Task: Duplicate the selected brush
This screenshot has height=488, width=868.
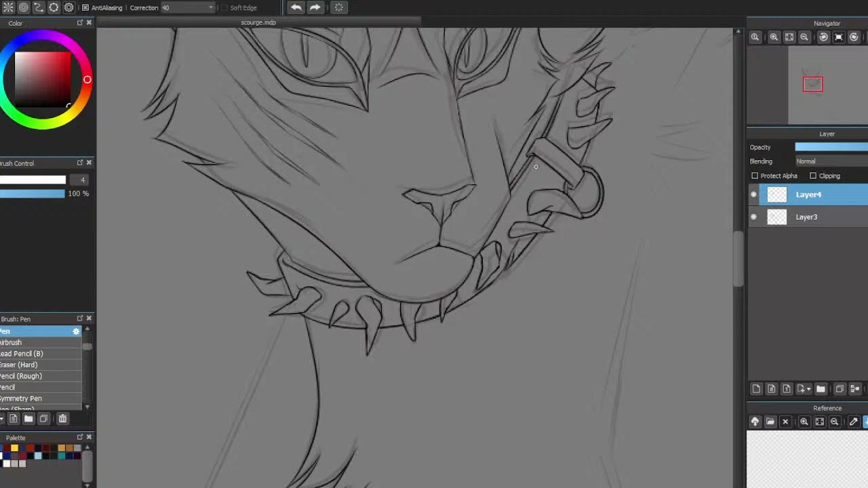Action: click(44, 419)
